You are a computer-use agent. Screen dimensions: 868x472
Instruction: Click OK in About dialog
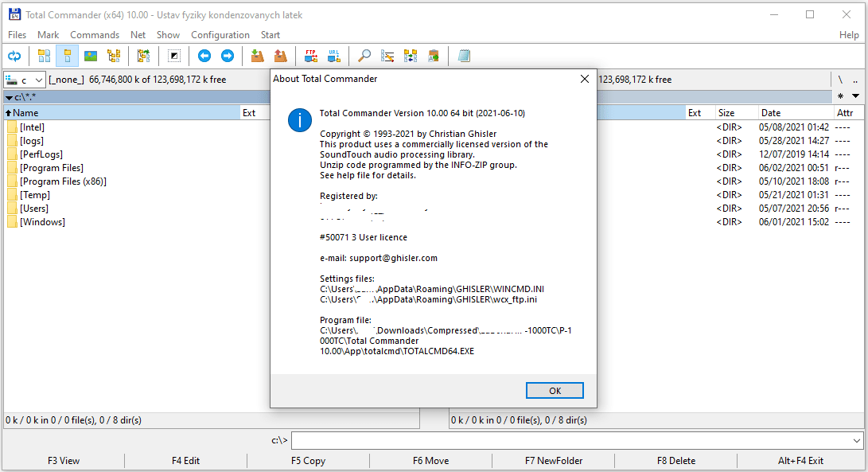pyautogui.click(x=555, y=391)
